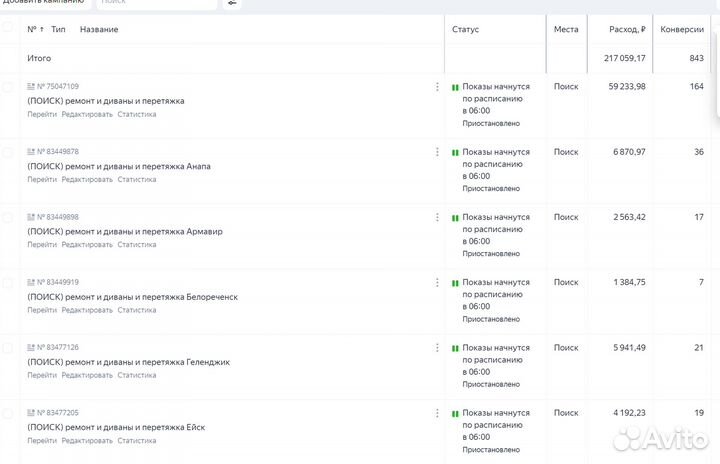Viewport: 720px width, 464px height.
Task: Click the Статус column header
Action: (x=465, y=29)
